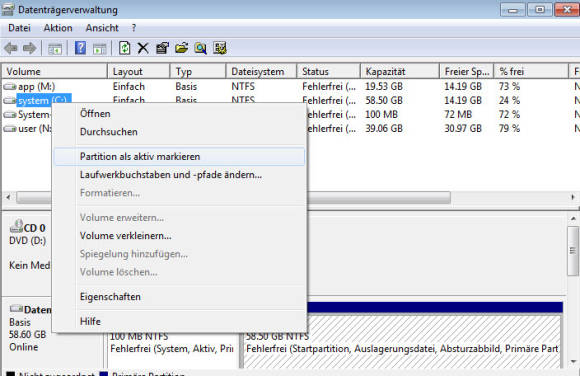
Task: Click the 73 % free cell
Action: pos(509,87)
